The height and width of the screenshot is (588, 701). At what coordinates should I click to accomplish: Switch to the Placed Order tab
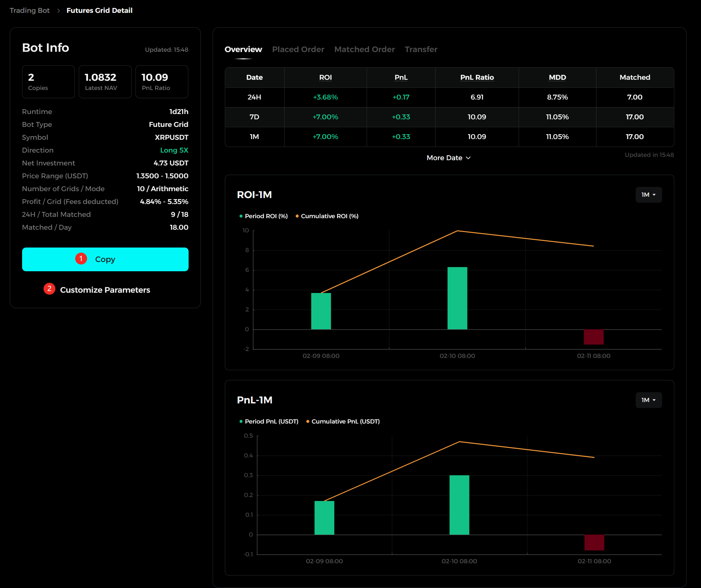[x=298, y=49]
